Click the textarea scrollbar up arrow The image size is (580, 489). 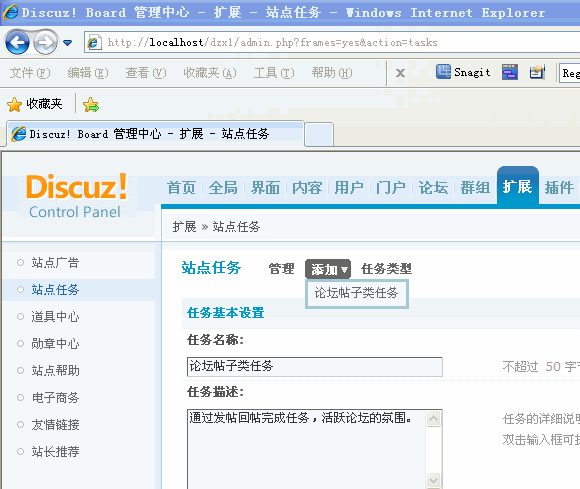coord(433,419)
